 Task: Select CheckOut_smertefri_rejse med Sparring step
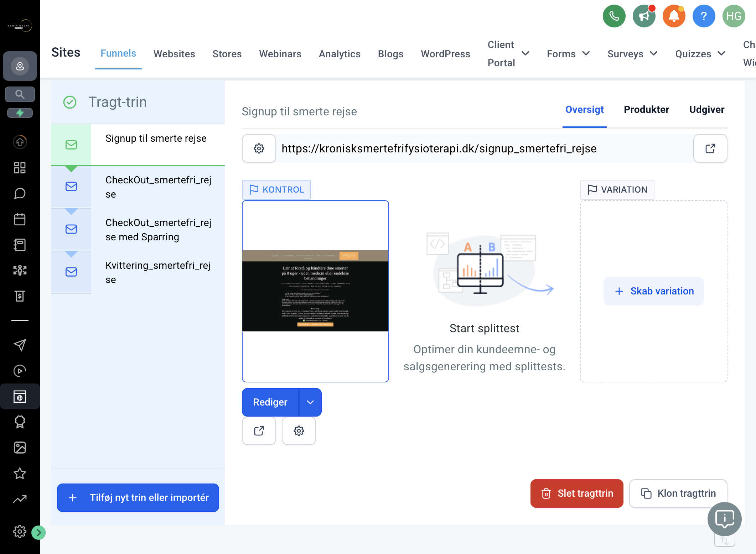coord(138,230)
